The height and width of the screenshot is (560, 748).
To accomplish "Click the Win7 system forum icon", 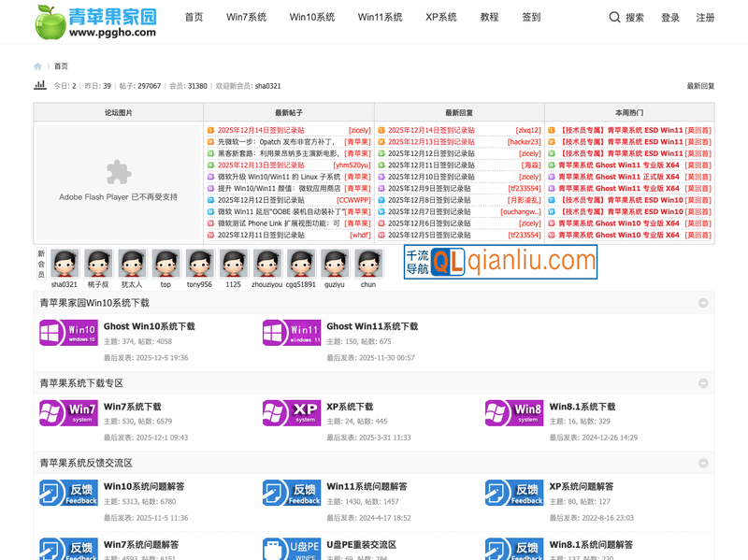I will (68, 413).
